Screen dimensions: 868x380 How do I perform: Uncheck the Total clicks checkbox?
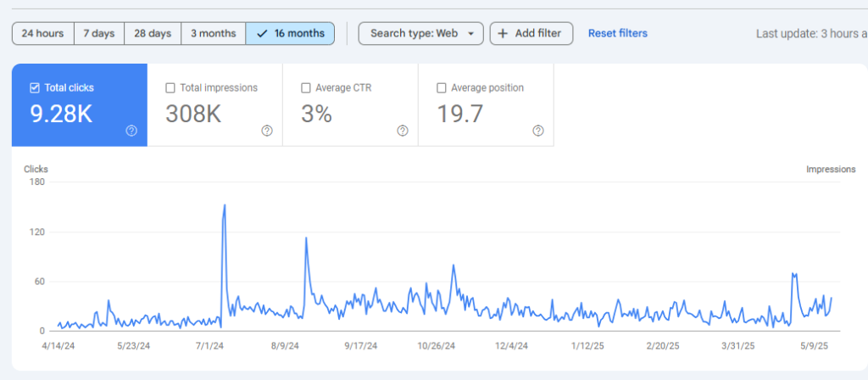click(x=34, y=87)
